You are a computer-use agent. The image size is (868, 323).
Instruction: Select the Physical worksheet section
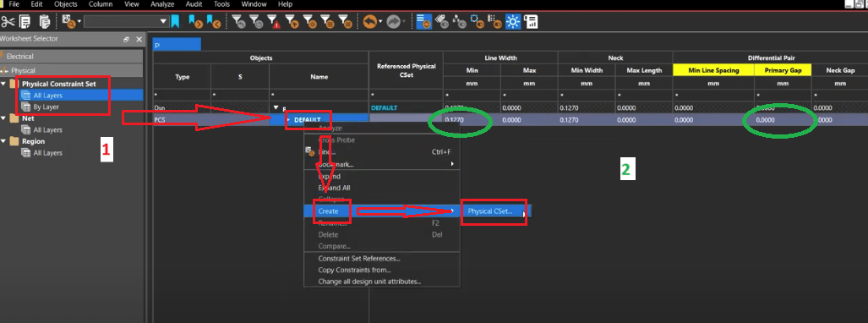72,71
